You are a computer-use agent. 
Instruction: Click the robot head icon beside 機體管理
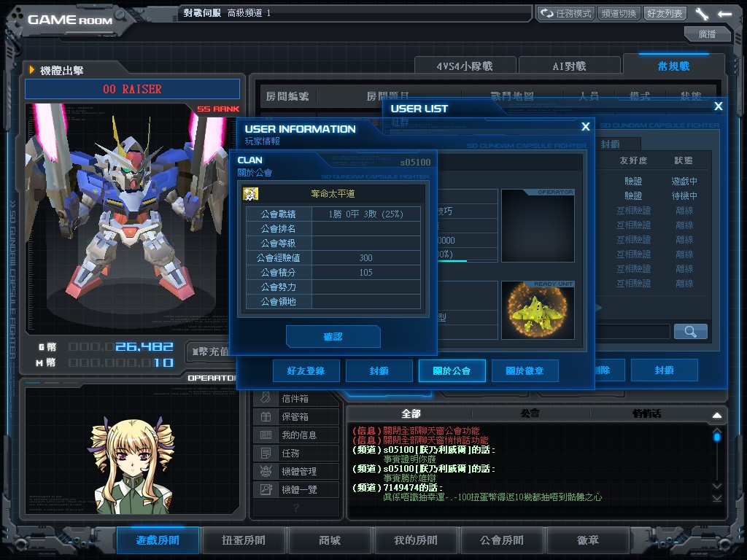tap(266, 471)
